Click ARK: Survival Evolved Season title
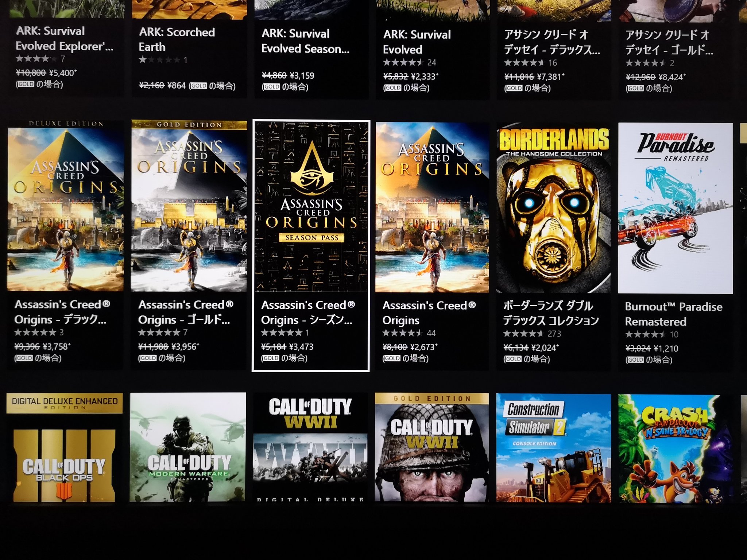 pyautogui.click(x=305, y=41)
